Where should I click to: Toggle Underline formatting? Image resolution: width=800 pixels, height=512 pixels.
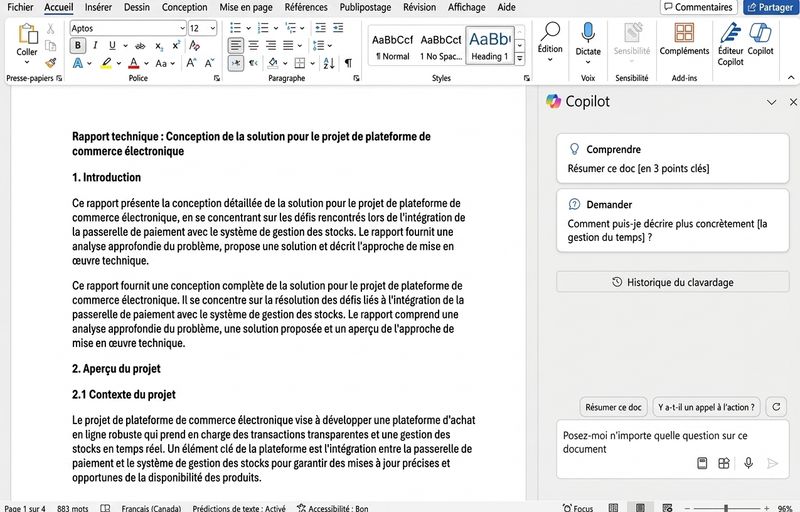112,45
